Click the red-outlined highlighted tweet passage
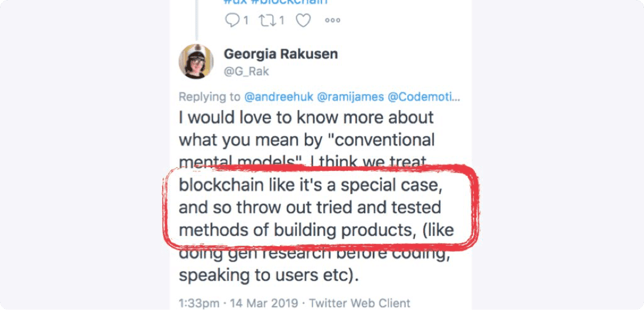Viewport: 644px width, 310px height. pyautogui.click(x=316, y=208)
